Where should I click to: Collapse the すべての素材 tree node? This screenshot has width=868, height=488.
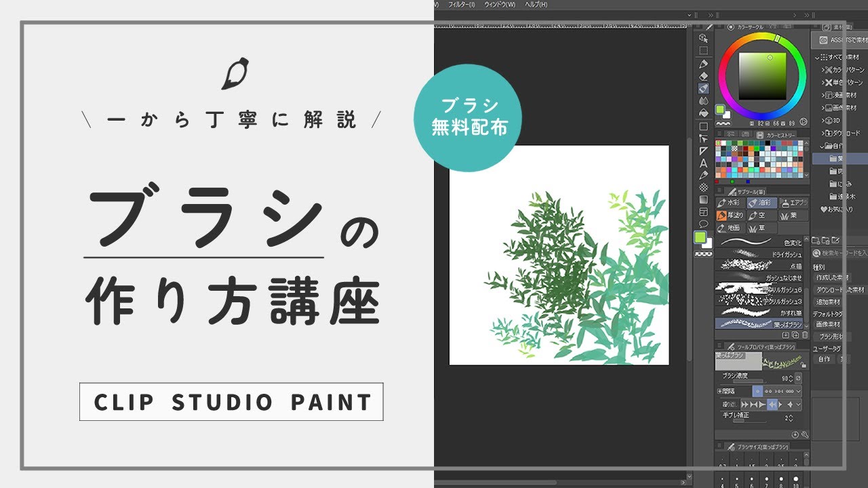coord(817,58)
